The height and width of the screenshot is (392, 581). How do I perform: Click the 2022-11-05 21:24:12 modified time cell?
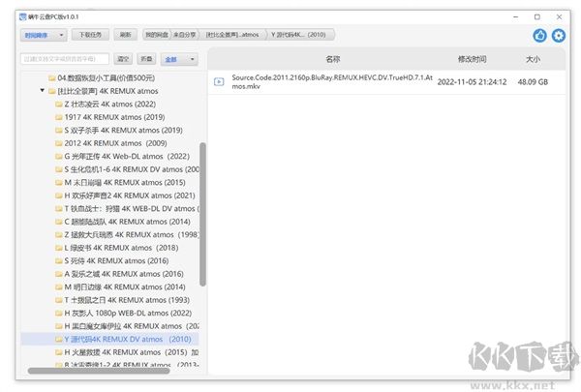[472, 82]
